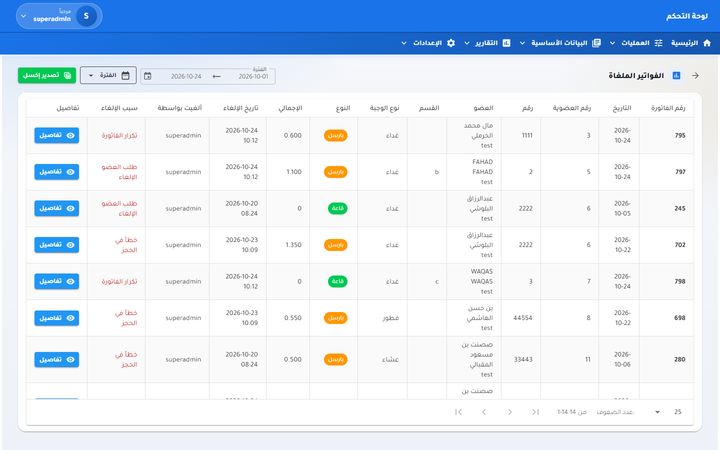This screenshot has width=720, height=450.
Task: Sort by القسم column header
Action: (429, 108)
